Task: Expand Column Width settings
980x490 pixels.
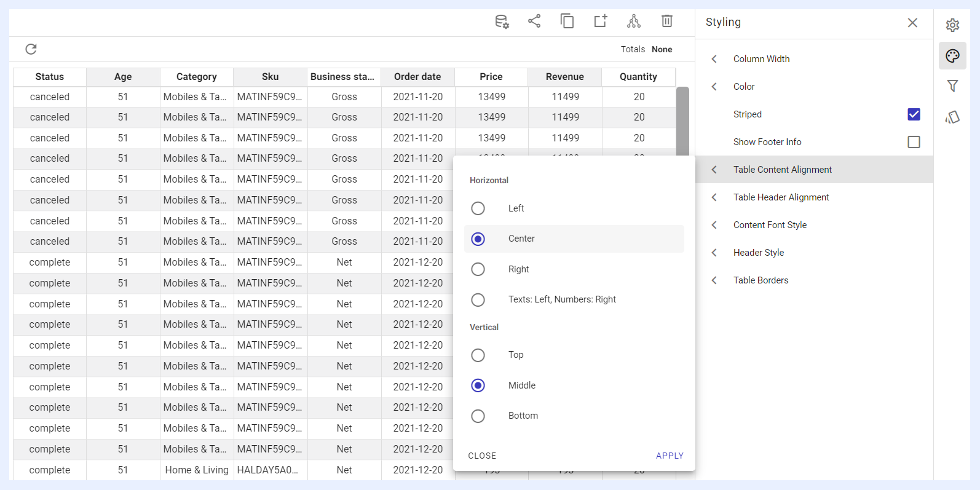Action: (x=814, y=59)
